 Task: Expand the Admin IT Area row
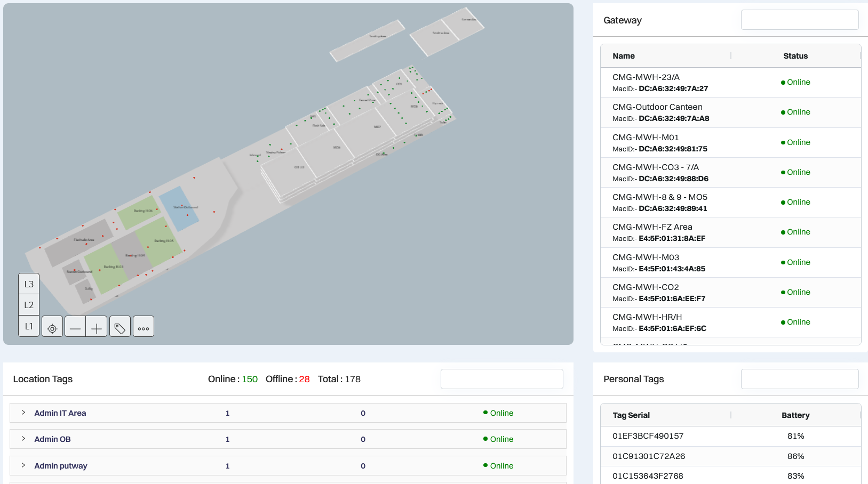23,413
